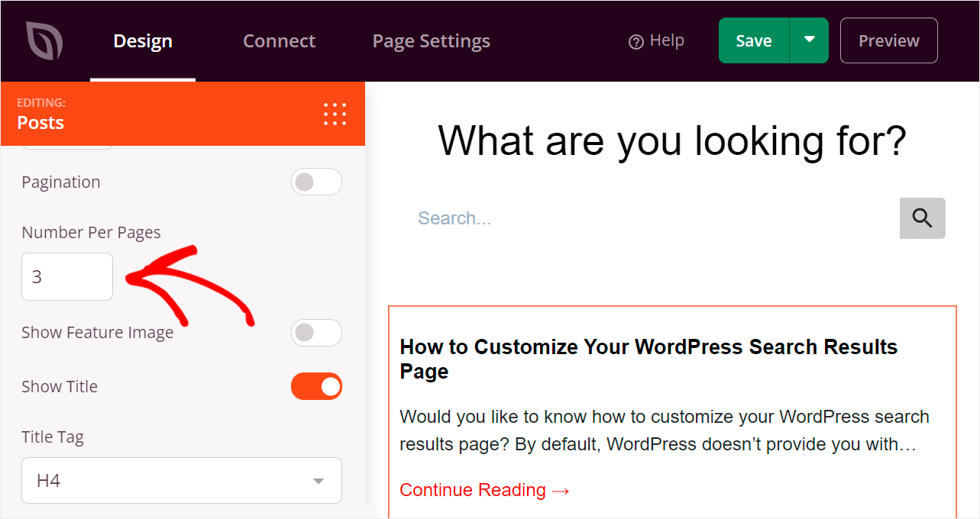This screenshot has height=519, width=980.
Task: Click the green Save button
Action: coord(754,40)
